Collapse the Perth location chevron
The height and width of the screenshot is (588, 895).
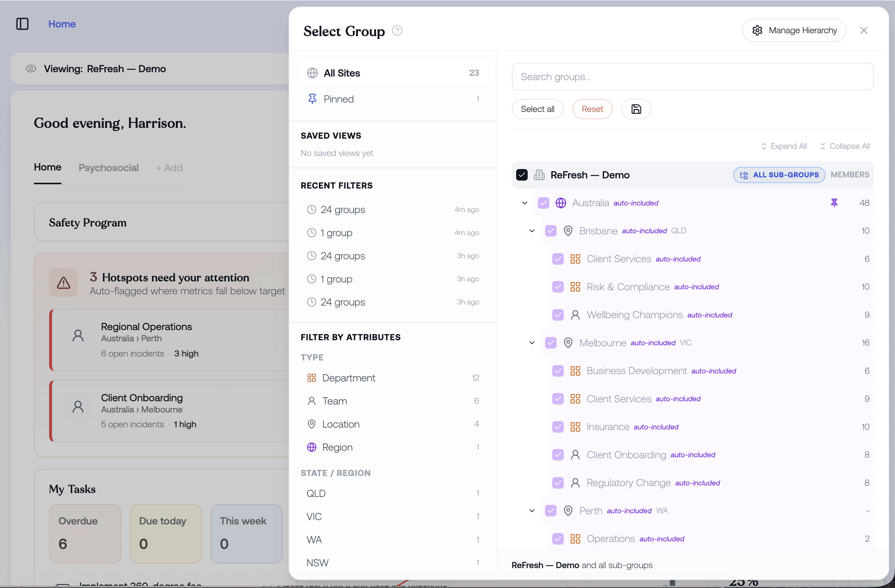[x=532, y=511]
